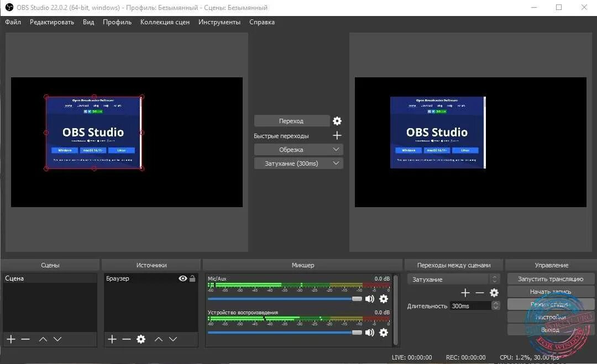Click the Быстрые переходы label

coord(281,136)
